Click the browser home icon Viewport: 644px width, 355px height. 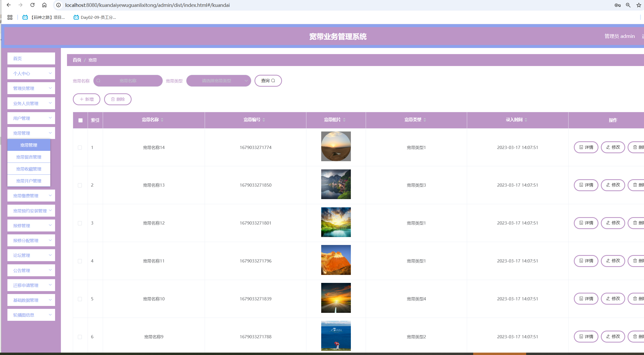tap(44, 5)
